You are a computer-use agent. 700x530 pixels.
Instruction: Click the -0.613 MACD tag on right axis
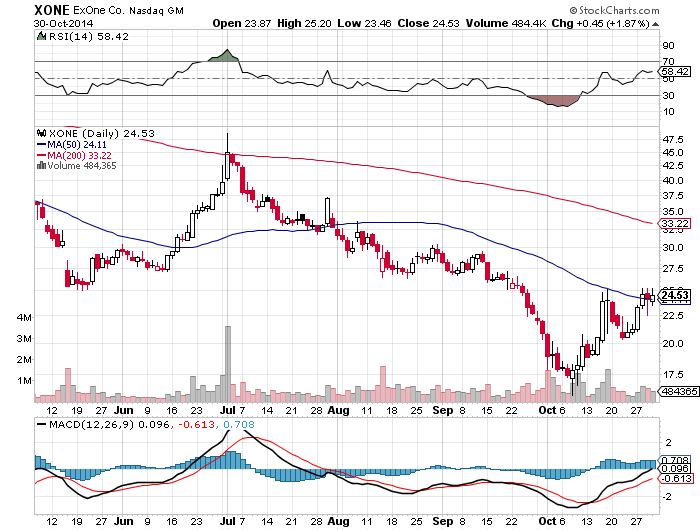(x=676, y=479)
